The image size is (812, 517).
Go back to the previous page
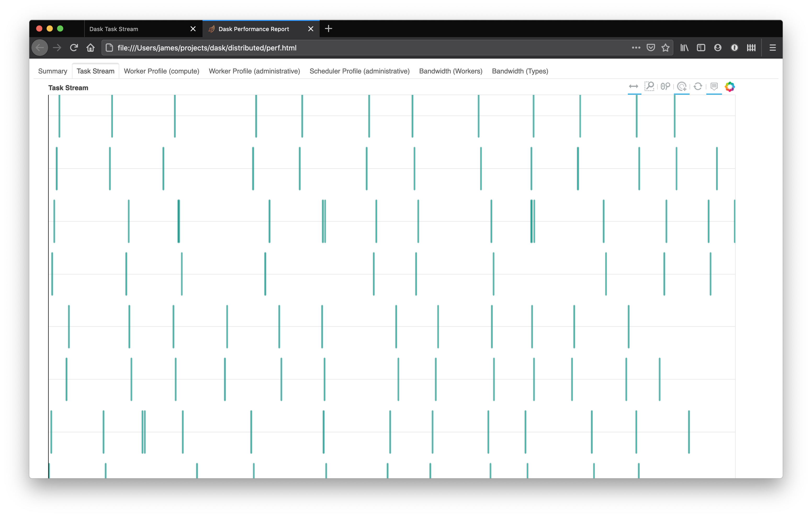(40, 48)
